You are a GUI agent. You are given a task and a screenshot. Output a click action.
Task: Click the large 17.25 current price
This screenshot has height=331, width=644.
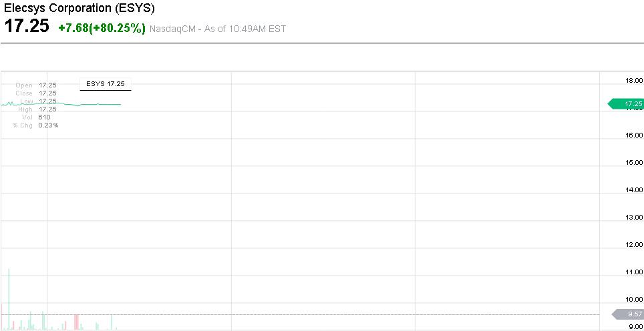[x=27, y=27]
